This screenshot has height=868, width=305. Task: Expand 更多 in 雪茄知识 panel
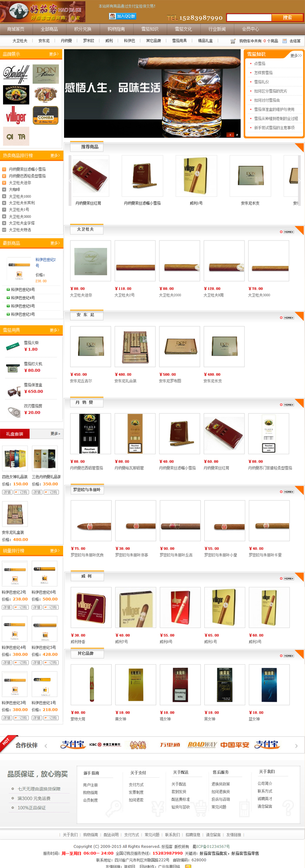(x=296, y=55)
